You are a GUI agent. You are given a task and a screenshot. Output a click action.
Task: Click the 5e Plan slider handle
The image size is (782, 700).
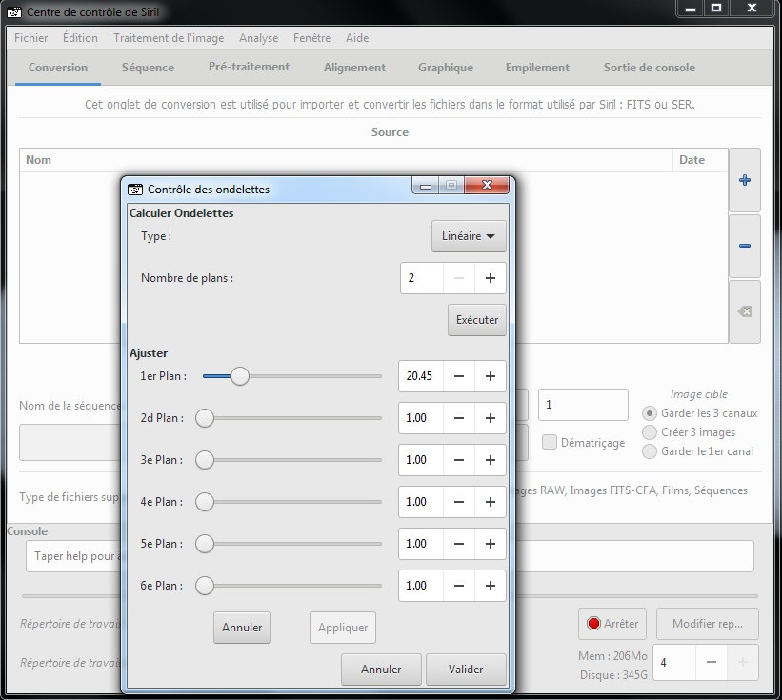205,544
